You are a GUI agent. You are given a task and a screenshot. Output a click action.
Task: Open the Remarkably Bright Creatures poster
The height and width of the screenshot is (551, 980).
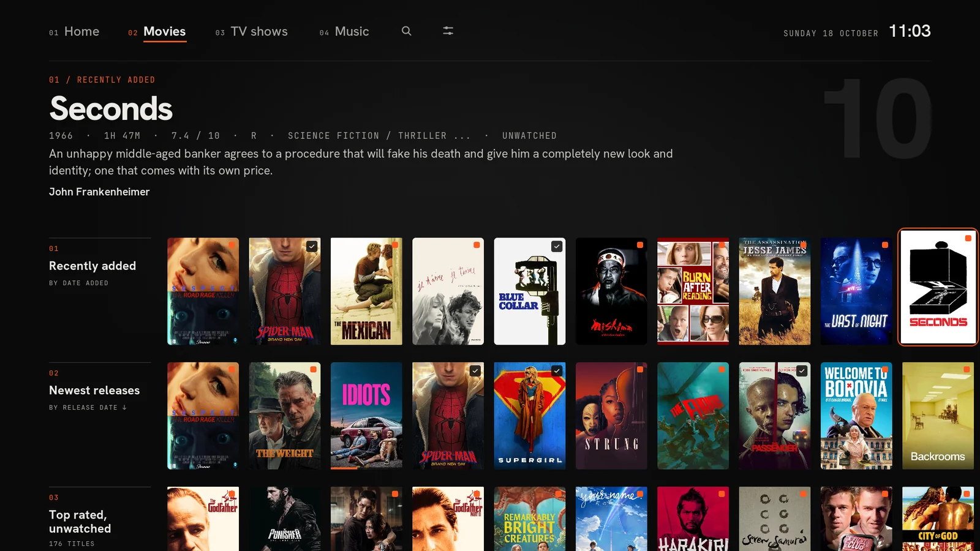[x=530, y=519]
